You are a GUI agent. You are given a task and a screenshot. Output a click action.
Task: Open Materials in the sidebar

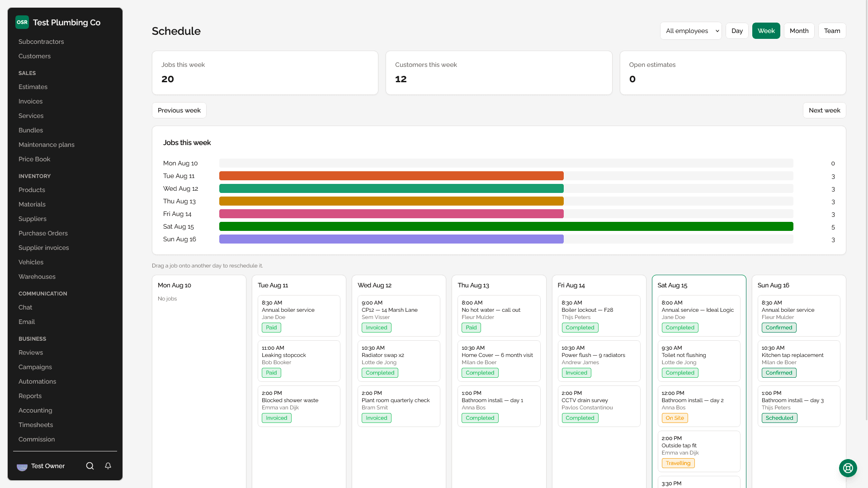tap(32, 204)
